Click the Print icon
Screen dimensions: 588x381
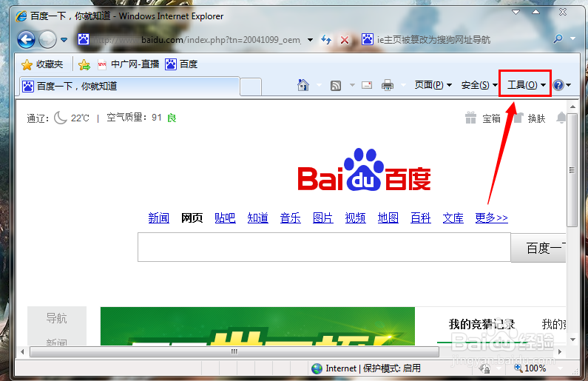coord(388,86)
